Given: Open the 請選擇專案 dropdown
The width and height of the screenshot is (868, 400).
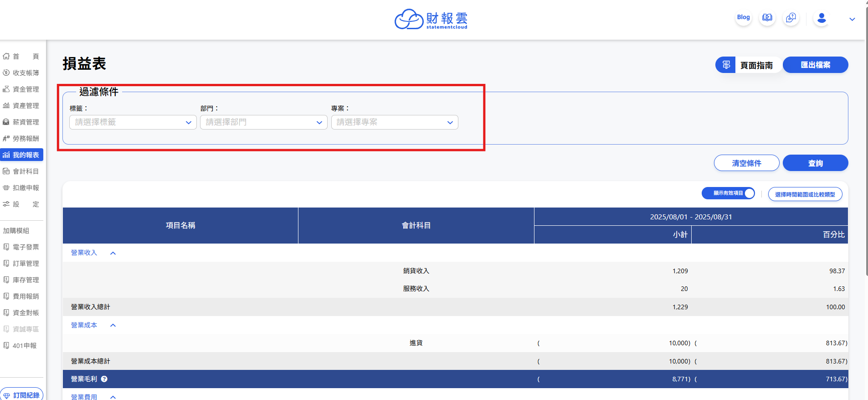Looking at the screenshot, I should pyautogui.click(x=394, y=122).
